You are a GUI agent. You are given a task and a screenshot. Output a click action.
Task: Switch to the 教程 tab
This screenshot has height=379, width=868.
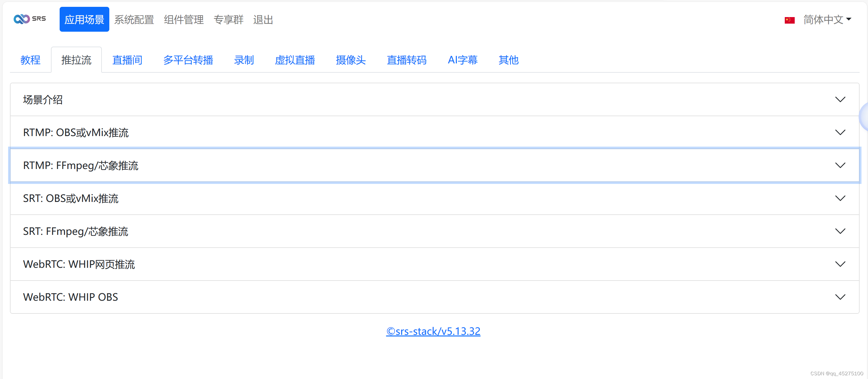30,60
